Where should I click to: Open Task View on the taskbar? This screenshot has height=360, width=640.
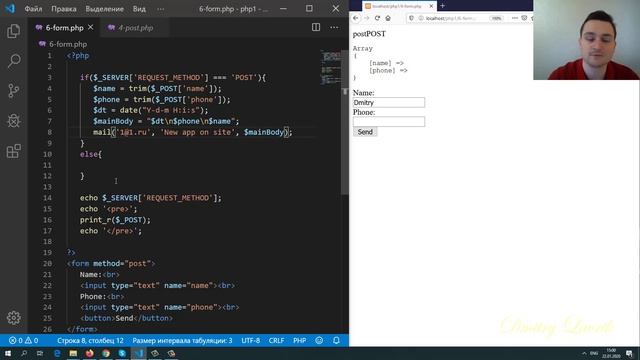coord(40,353)
